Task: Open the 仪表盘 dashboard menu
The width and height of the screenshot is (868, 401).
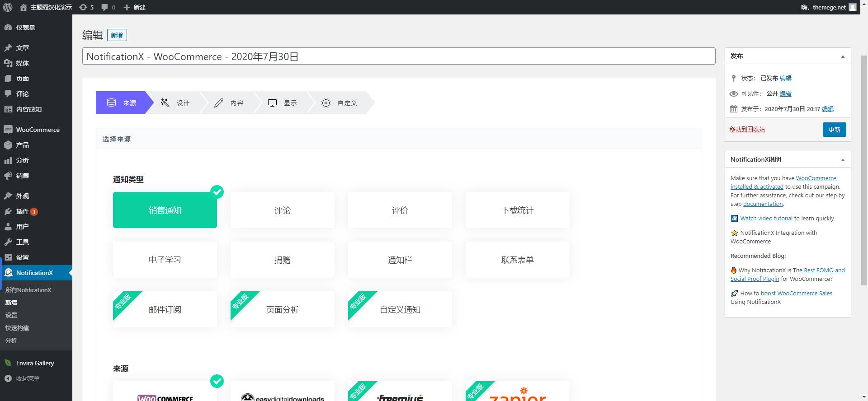Action: click(36, 28)
